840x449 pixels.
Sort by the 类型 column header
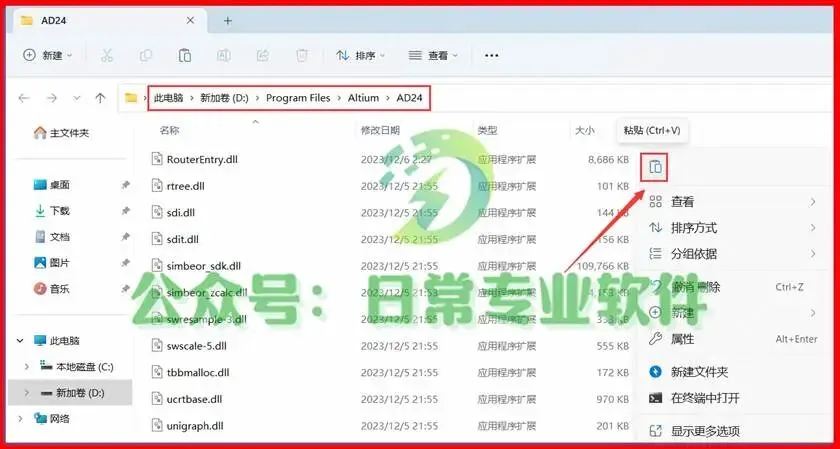coord(488,130)
